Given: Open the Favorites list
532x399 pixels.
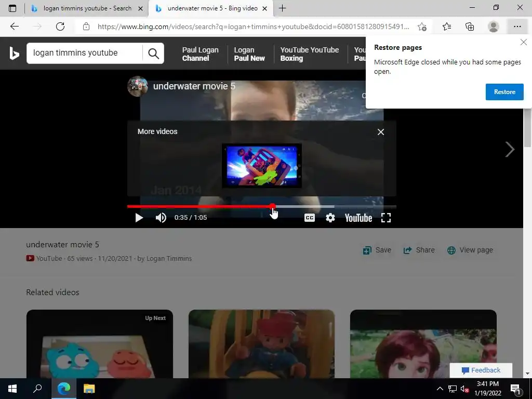Looking at the screenshot, I should click(447, 26).
